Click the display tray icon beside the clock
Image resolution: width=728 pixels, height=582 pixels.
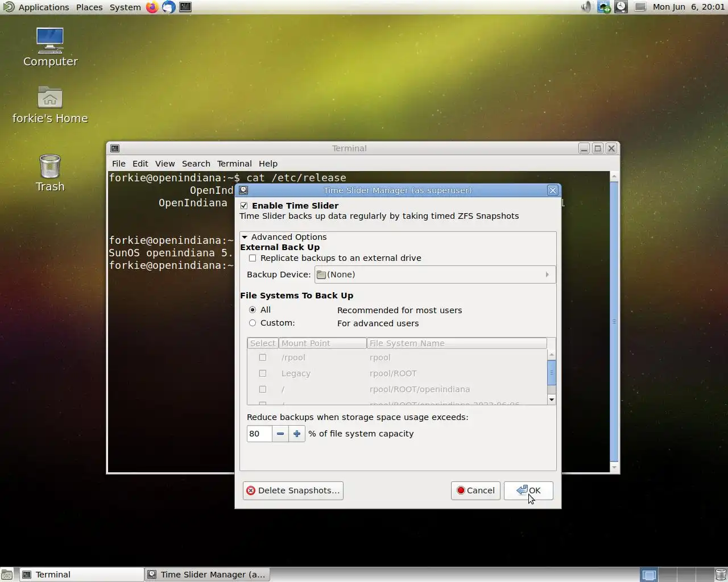click(640, 7)
